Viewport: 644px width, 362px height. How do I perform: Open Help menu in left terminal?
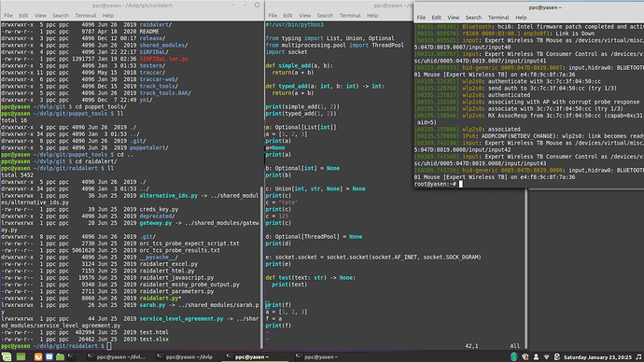tap(108, 16)
